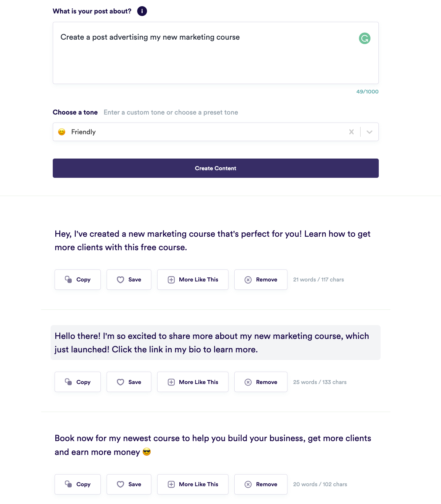Copy the 'Hello there' post
The image size is (441, 504).
pos(78,382)
